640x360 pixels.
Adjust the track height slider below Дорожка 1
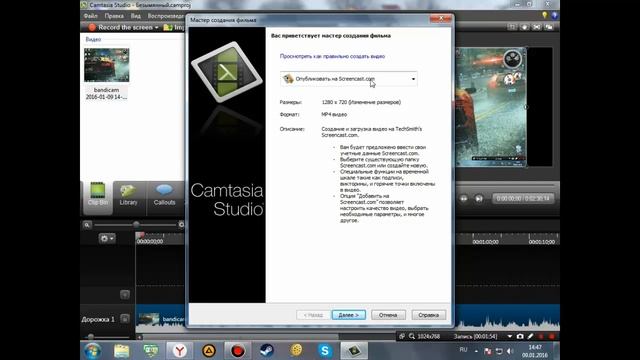[91, 337]
